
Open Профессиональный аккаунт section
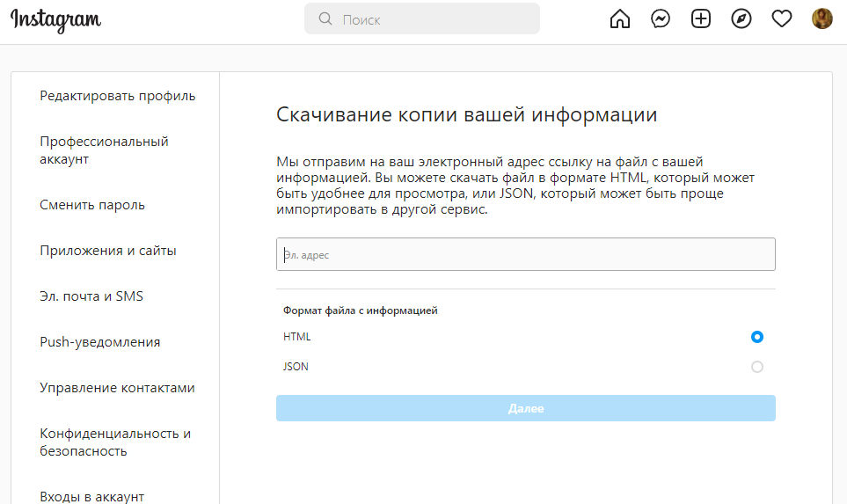(104, 150)
